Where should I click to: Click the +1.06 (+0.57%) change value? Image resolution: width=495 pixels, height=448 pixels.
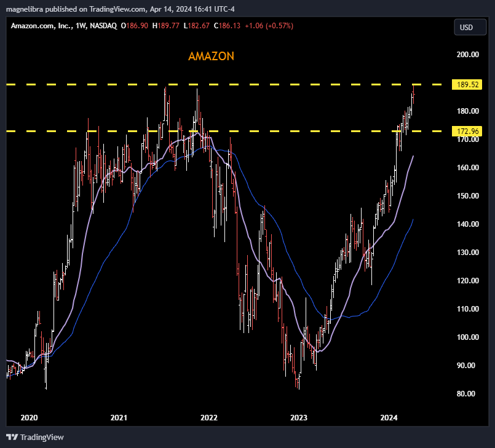point(269,26)
